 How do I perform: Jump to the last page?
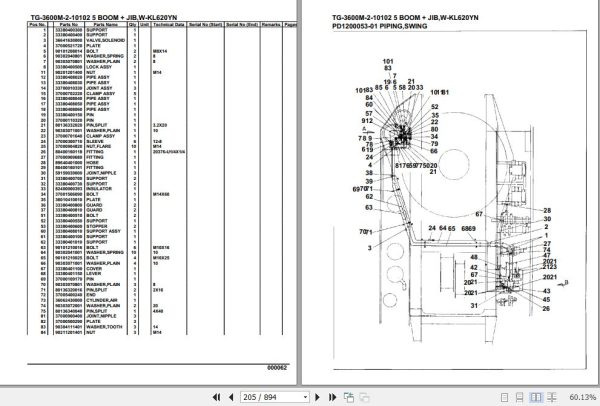[x=332, y=397]
